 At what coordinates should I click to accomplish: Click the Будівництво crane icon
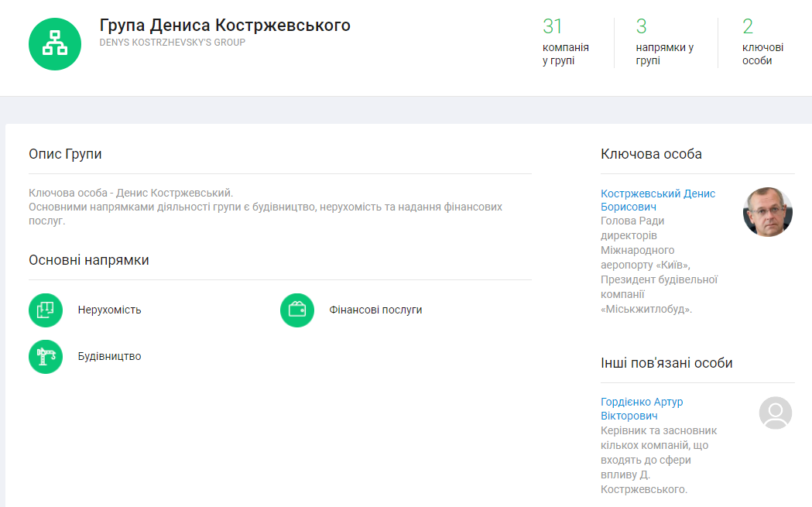pyautogui.click(x=46, y=357)
